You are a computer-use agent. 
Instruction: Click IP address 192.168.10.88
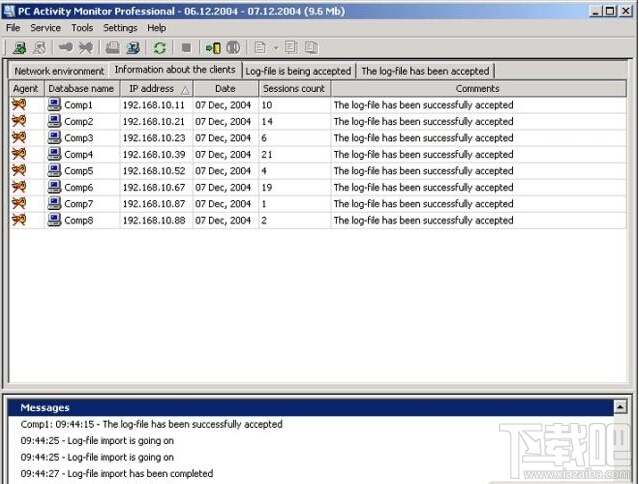[154, 221]
